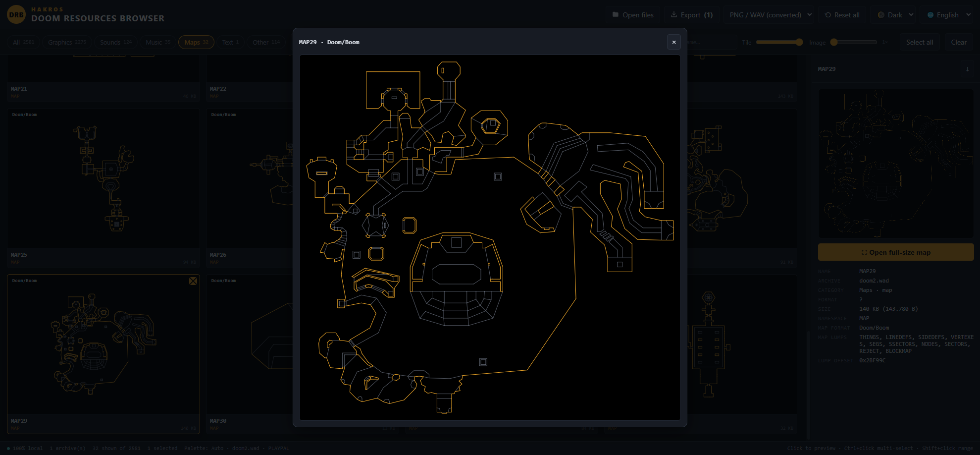980x455 pixels.
Task: Click the 'DOOM RESOURCES BROWSER' title
Action: (x=98, y=18)
